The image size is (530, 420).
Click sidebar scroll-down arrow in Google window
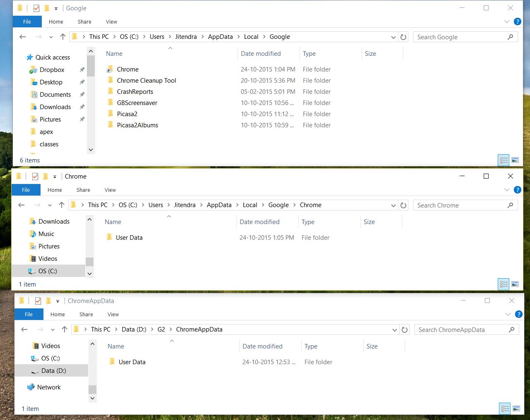[91, 150]
